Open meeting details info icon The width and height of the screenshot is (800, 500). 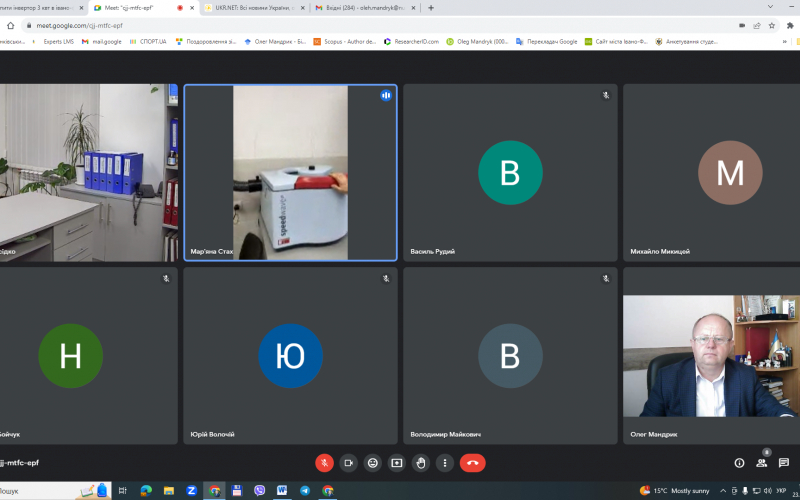tap(739, 463)
